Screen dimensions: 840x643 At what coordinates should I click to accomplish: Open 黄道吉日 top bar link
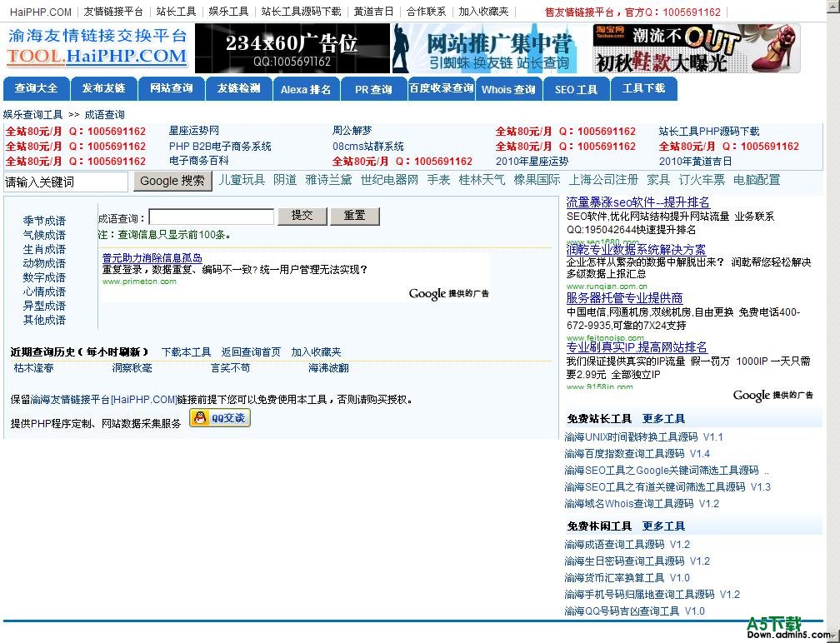click(x=373, y=11)
